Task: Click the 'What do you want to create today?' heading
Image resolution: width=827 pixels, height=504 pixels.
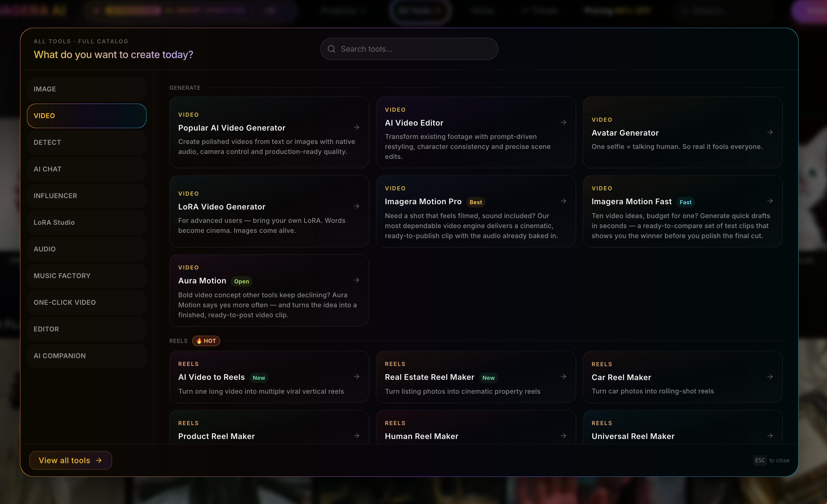Action: pos(113,54)
